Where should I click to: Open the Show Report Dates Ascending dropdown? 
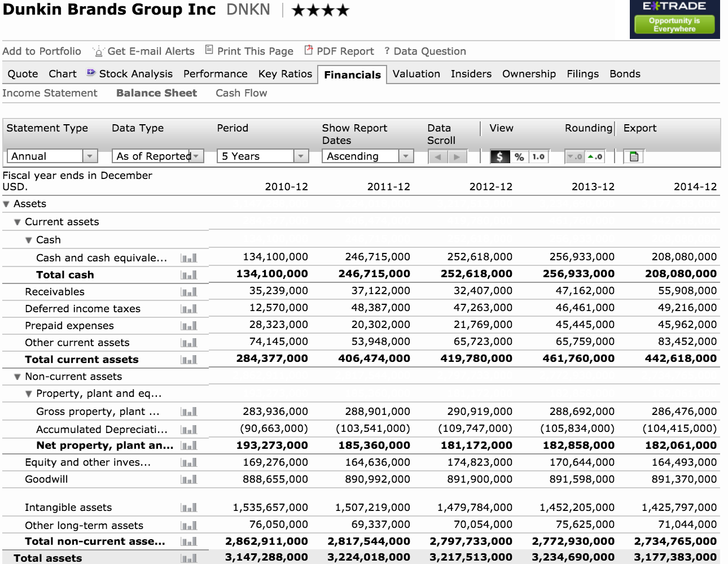[x=368, y=156]
